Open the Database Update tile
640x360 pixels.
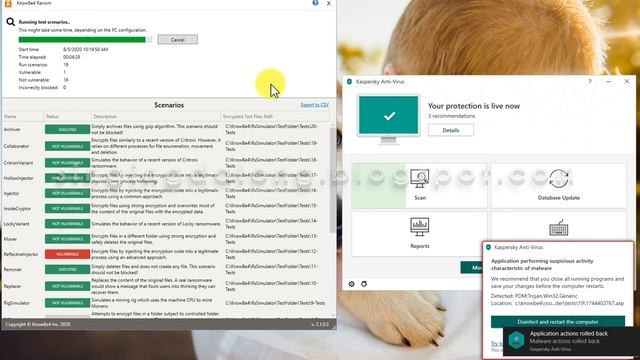(558, 186)
